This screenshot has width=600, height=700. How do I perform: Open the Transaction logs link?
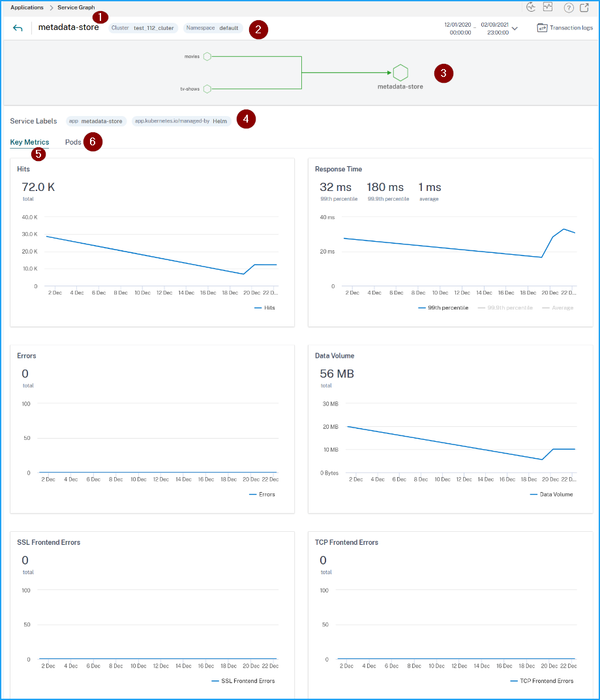[571, 28]
